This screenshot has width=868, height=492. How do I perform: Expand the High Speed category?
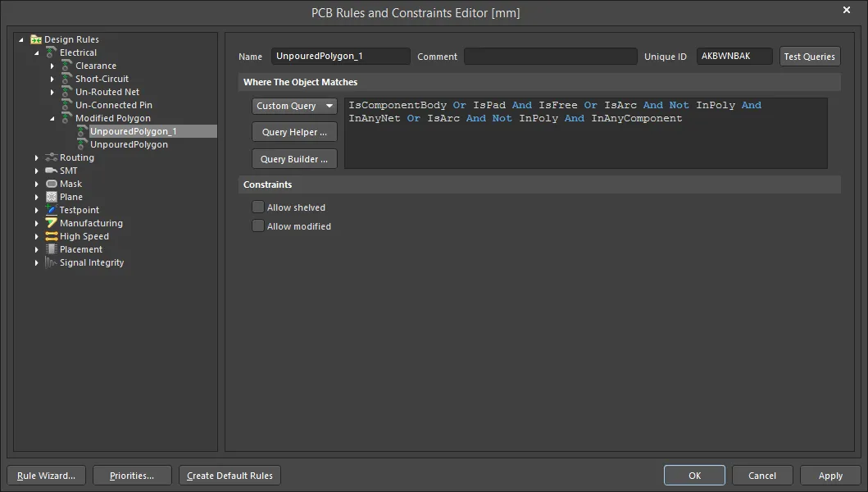37,237
